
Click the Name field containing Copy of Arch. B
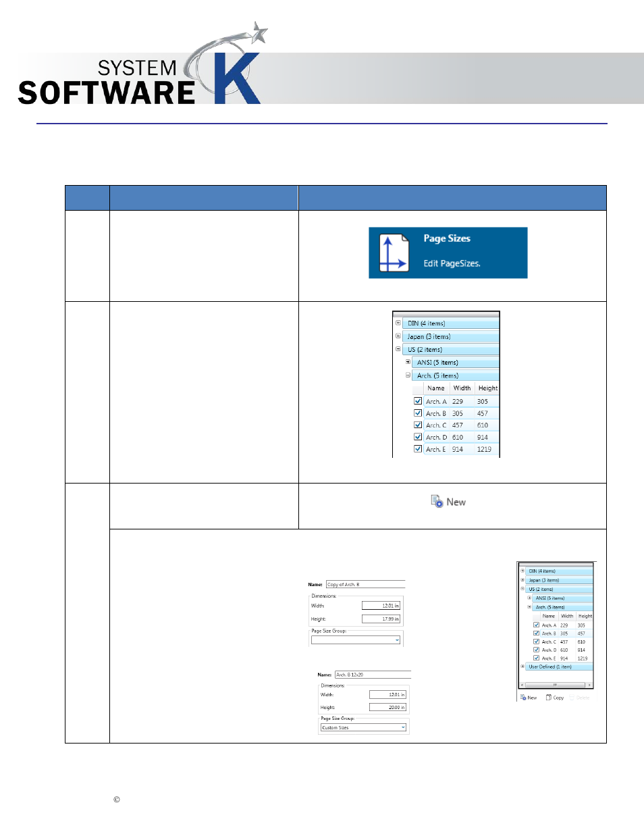pyautogui.click(x=365, y=585)
